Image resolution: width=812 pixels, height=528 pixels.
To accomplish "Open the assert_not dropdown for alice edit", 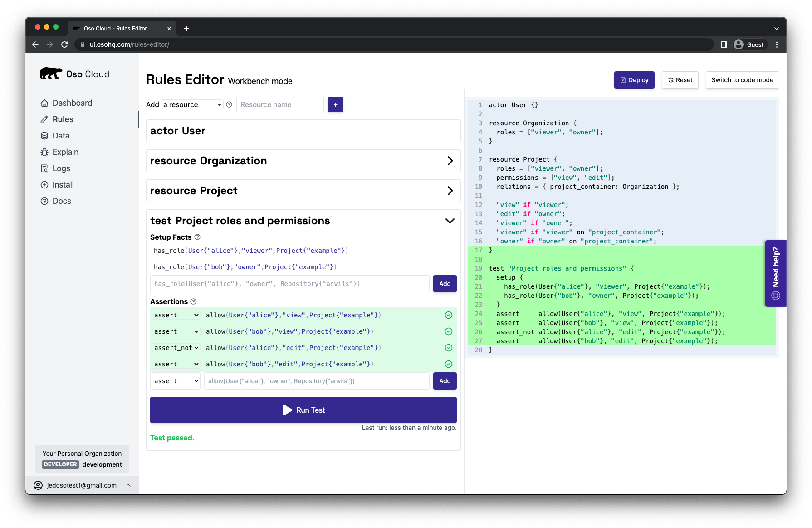I will 176,348.
